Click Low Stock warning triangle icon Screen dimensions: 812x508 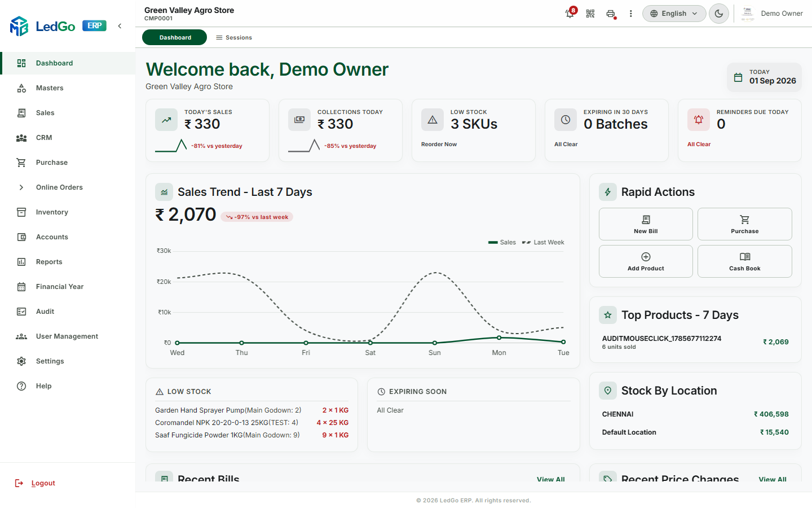click(x=433, y=120)
